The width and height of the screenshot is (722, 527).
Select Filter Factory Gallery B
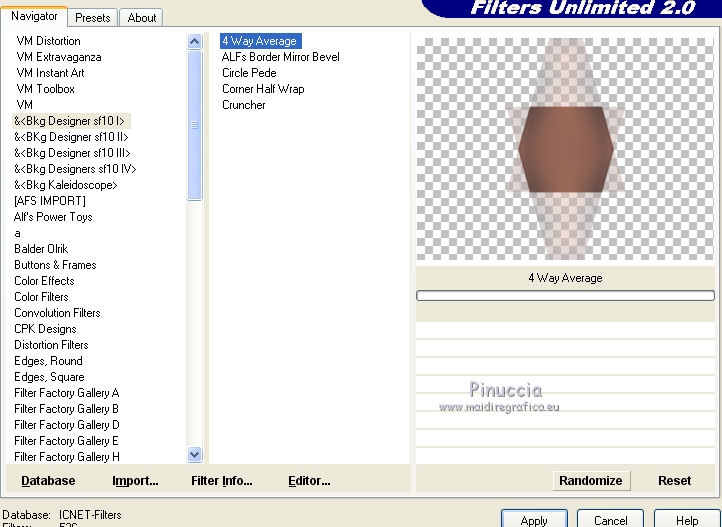(x=66, y=409)
